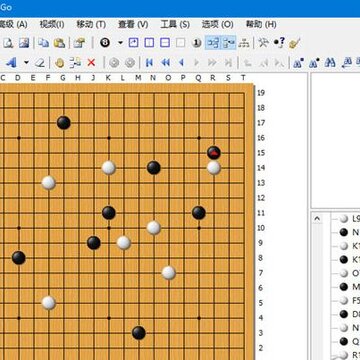Screen dimensions: 360x360
Task: Select the horizontal split layout icon
Action: (x=165, y=43)
